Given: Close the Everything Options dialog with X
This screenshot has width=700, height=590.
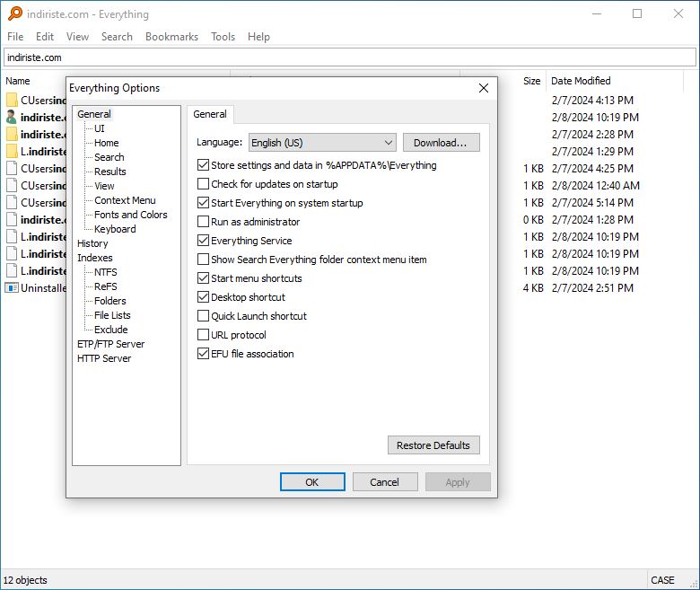Looking at the screenshot, I should 484,88.
